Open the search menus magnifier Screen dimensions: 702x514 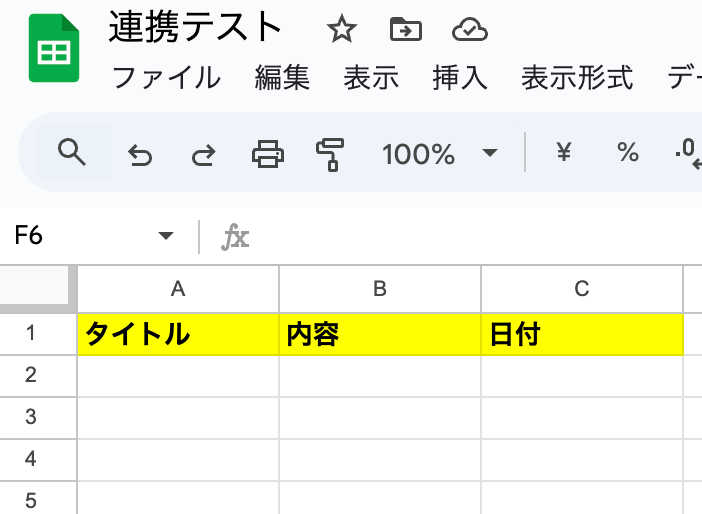click(72, 152)
